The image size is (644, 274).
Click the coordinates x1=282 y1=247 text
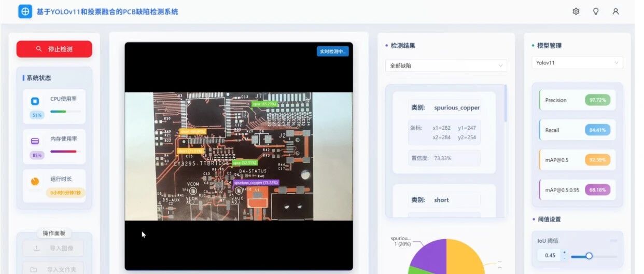tap(454, 128)
